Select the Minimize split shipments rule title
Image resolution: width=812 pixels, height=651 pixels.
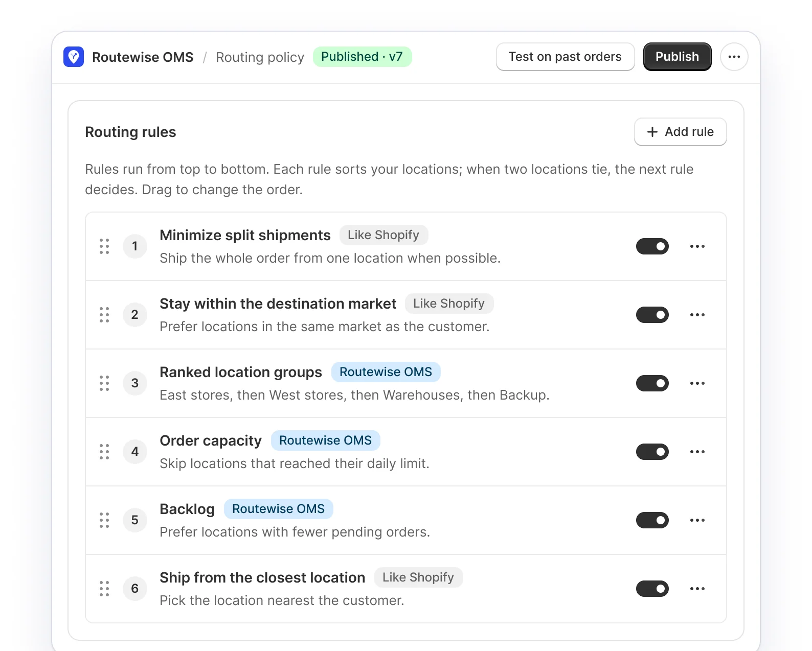coord(245,235)
